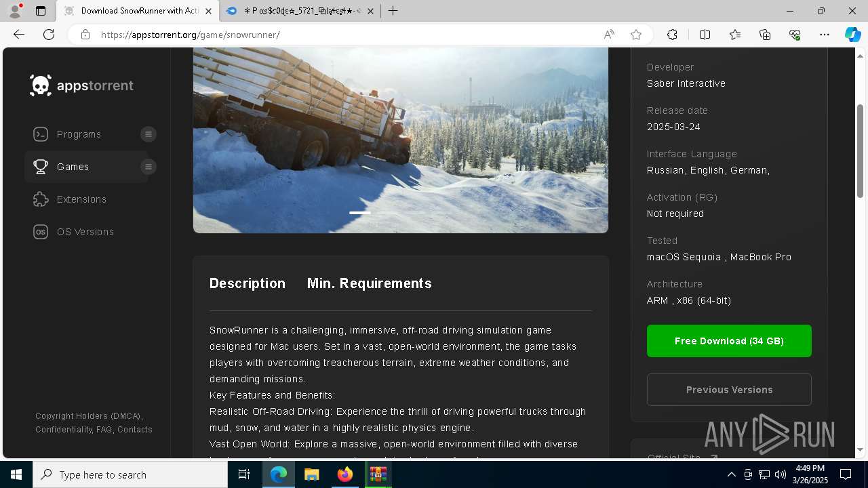Viewport: 868px width, 488px height.
Task: Open Browser essentials icon
Action: 795,35
